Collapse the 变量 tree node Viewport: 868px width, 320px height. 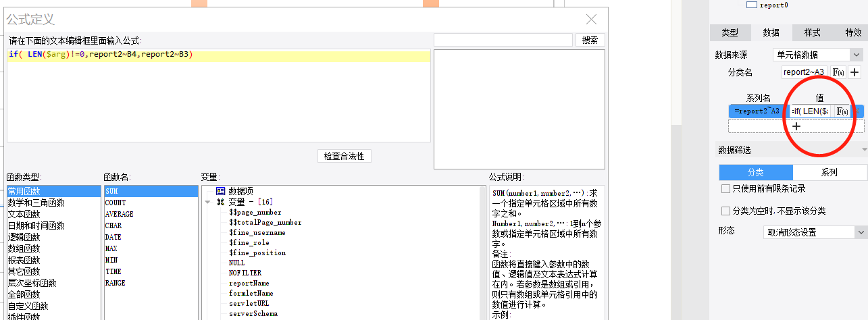coord(208,202)
